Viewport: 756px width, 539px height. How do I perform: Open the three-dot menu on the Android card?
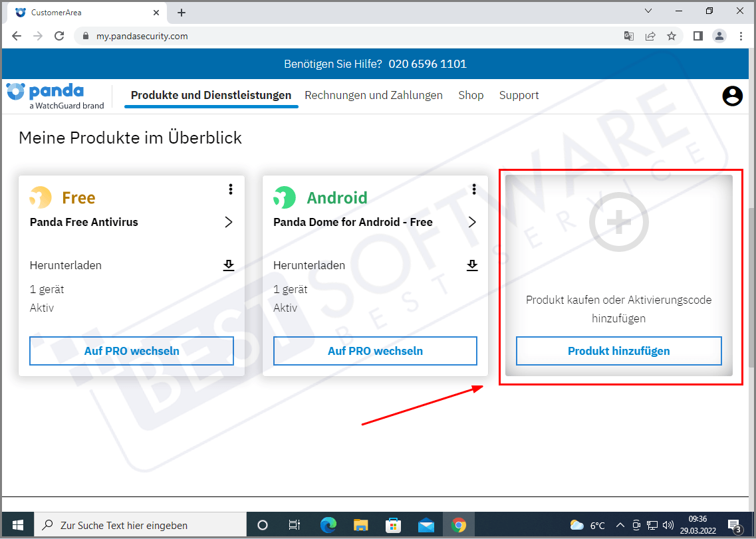tap(473, 189)
